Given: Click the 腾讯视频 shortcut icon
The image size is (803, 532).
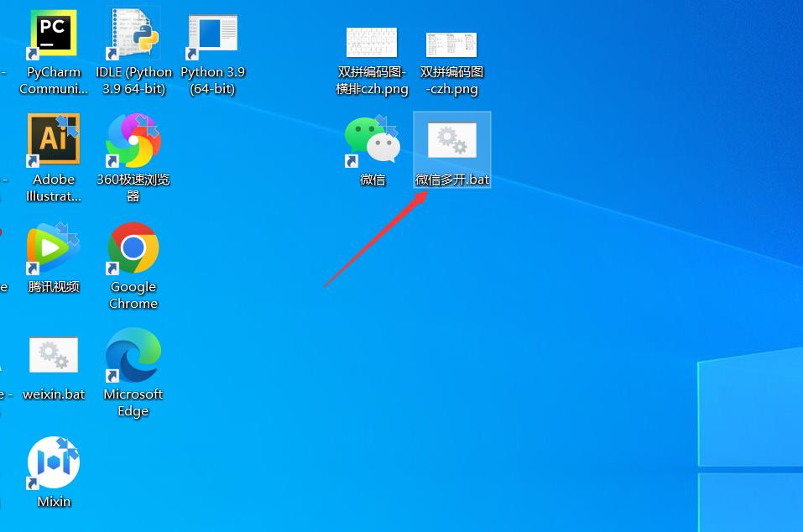Looking at the screenshot, I should click(x=53, y=248).
